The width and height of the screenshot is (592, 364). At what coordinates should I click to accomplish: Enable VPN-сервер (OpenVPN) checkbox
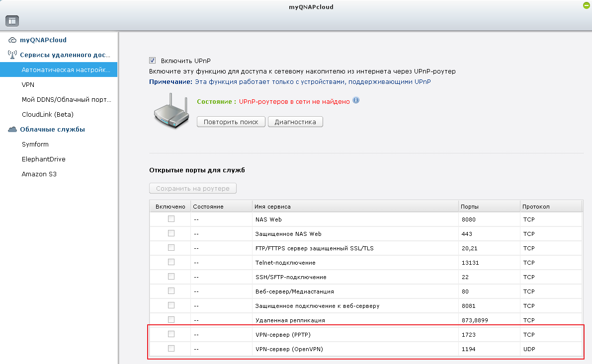171,348
